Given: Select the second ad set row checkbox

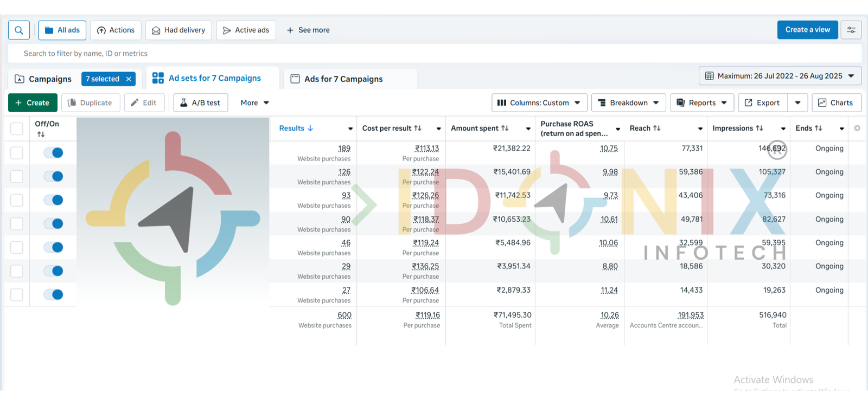Looking at the screenshot, I should coord(17,177).
